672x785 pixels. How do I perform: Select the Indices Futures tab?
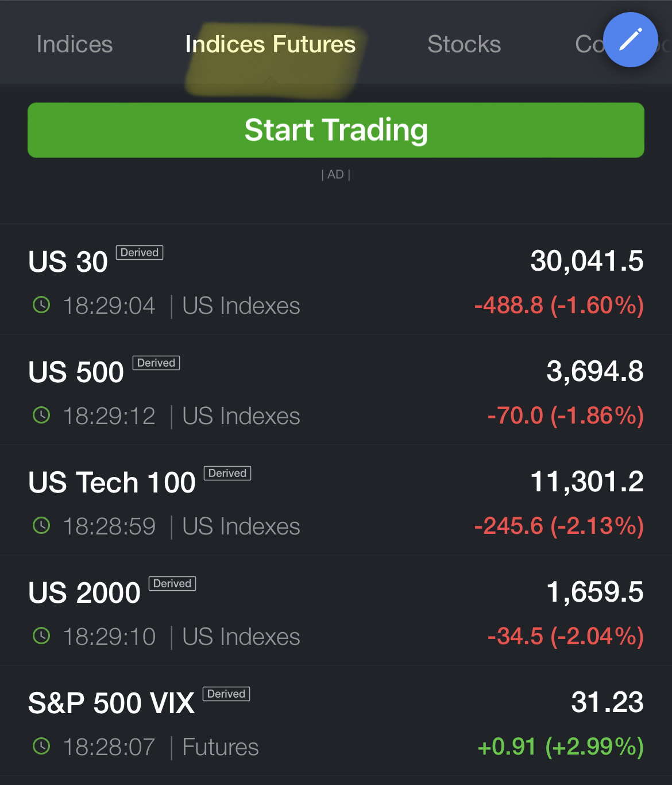coord(271,44)
